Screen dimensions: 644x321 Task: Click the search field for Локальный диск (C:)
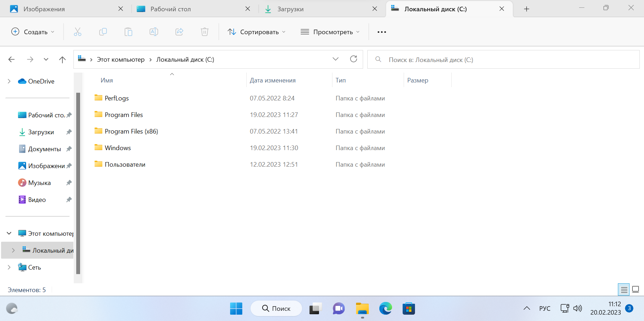pyautogui.click(x=504, y=60)
